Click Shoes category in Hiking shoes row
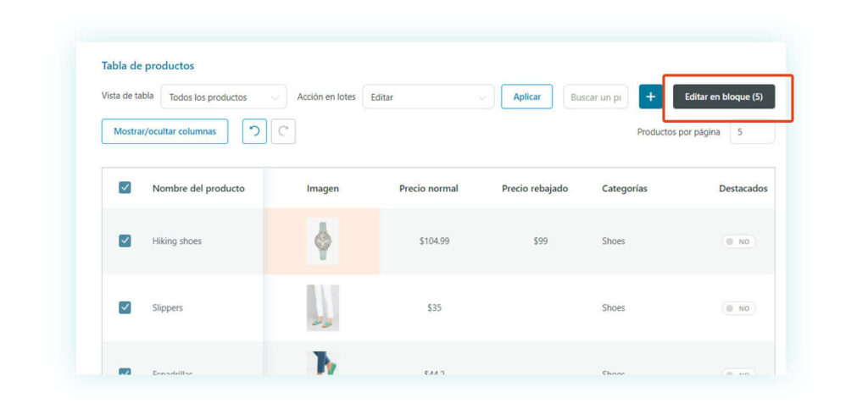 pos(614,241)
